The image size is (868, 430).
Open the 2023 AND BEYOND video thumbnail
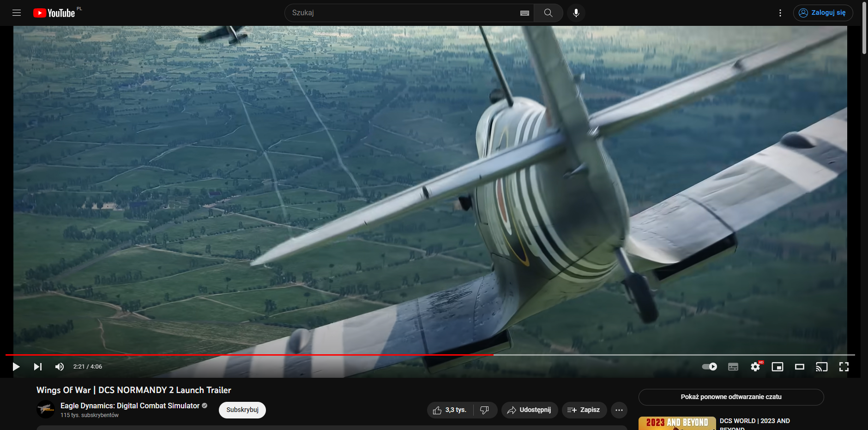tap(677, 423)
